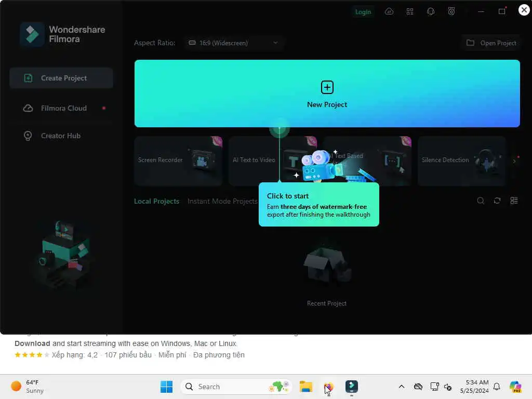Click the Open Project button
The image size is (532, 399).
(491, 43)
